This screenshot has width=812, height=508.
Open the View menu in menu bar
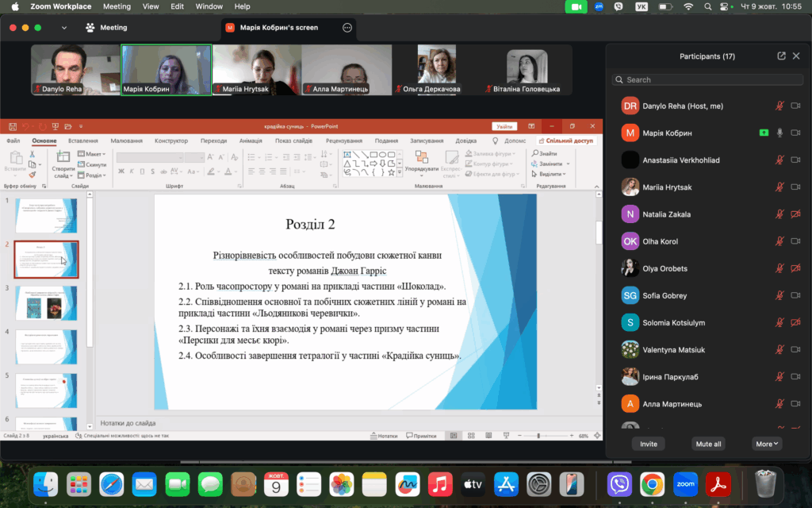point(150,6)
